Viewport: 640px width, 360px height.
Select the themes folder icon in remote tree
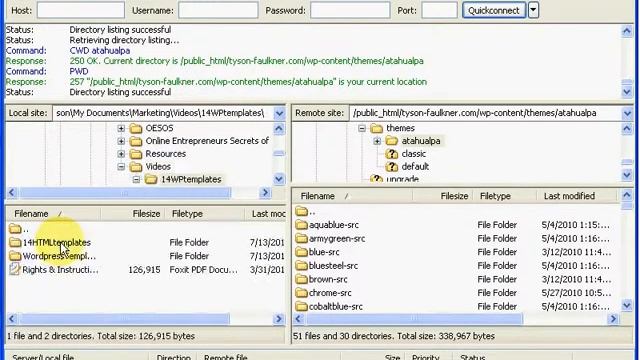click(376, 128)
